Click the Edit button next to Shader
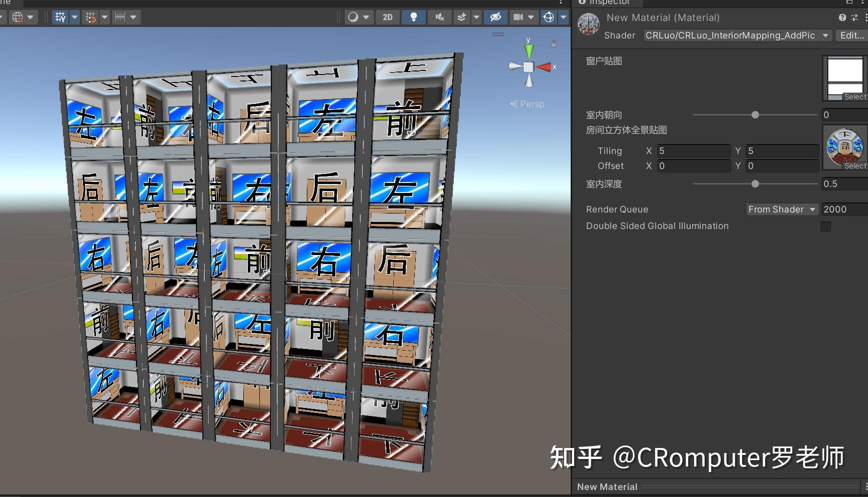 click(852, 35)
